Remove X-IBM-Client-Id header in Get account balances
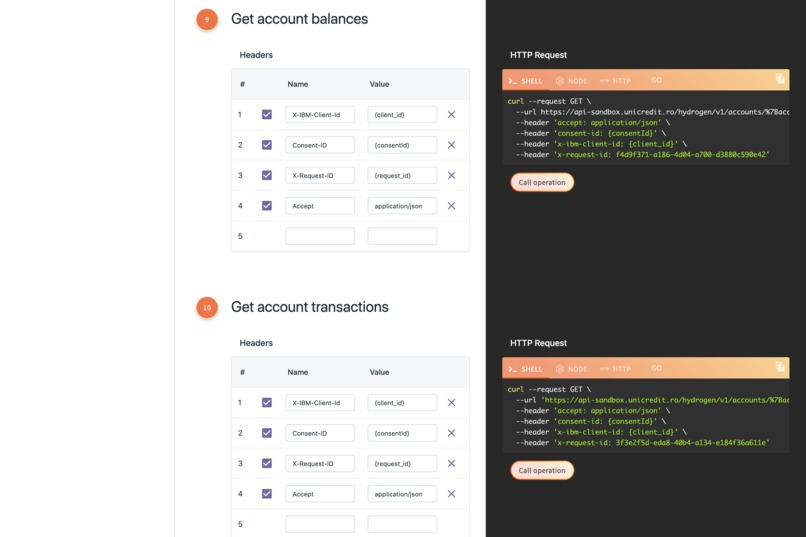The height and width of the screenshot is (537, 806). point(451,115)
